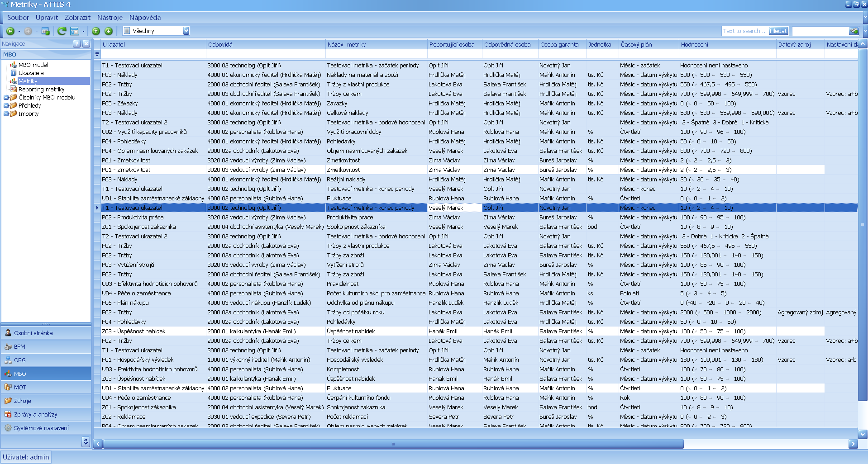Sort by the Osoba garanta column header
Viewport: 868px width, 464px height.
[x=562, y=44]
